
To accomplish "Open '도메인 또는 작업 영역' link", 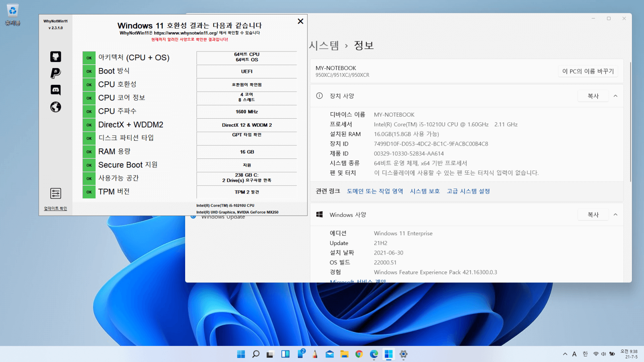I will tap(375, 191).
